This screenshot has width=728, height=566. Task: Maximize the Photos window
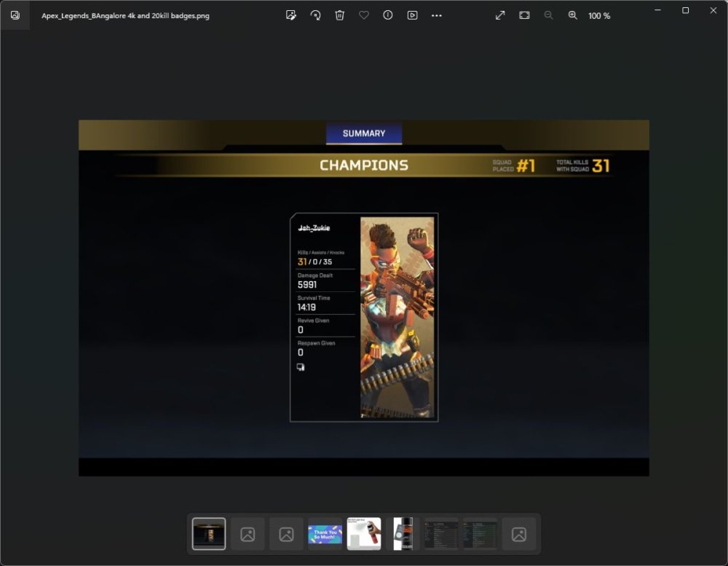[x=685, y=10]
